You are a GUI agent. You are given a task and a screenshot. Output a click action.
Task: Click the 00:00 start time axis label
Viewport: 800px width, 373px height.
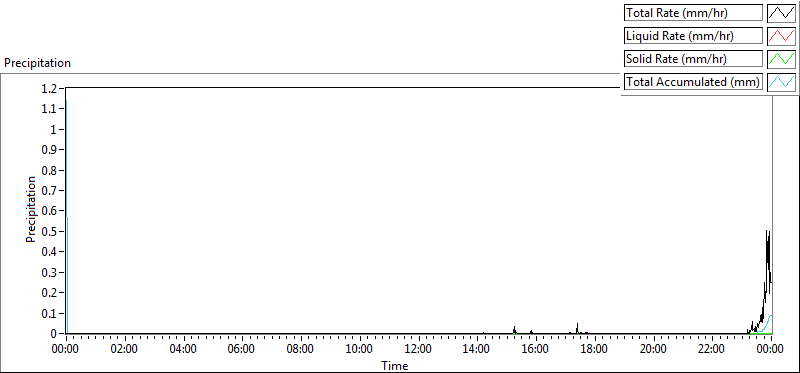(x=66, y=349)
